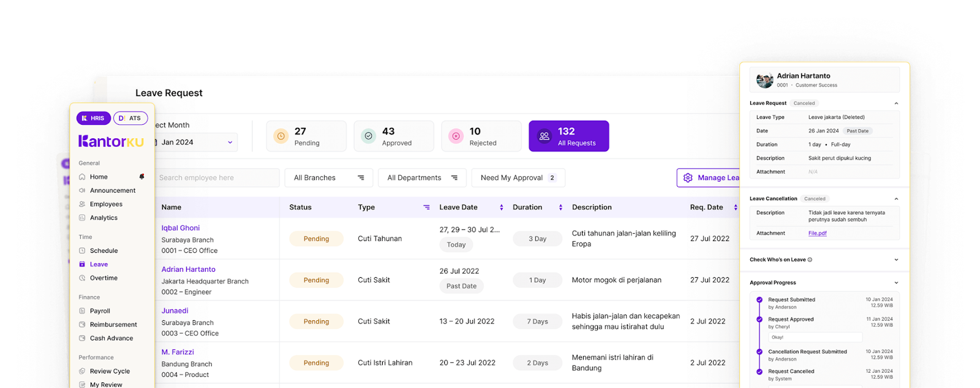980x388 pixels.
Task: Click the info icon beside Check Who's on Leave
Action: click(810, 259)
